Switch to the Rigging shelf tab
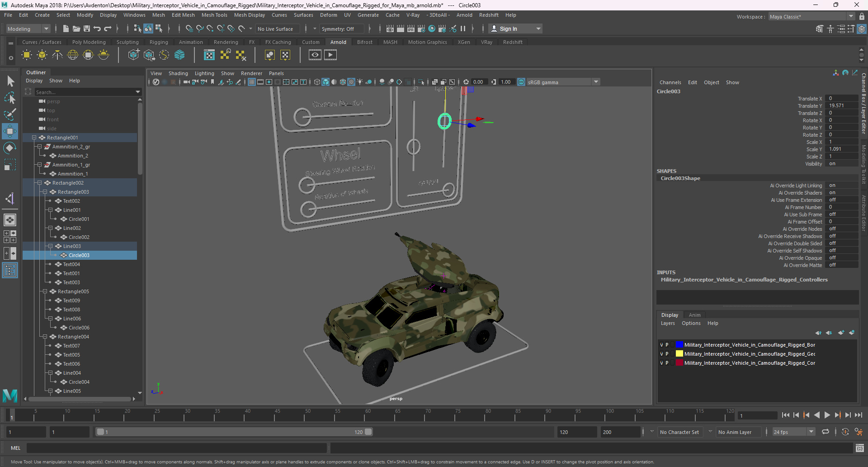This screenshot has height=467, width=868. pos(159,42)
